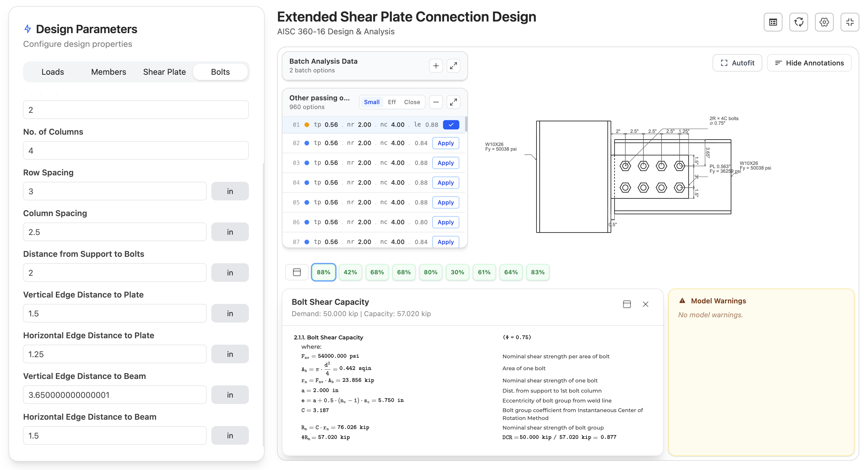The width and height of the screenshot is (868, 470).
Task: Select the Bolts tab
Action: [220, 72]
